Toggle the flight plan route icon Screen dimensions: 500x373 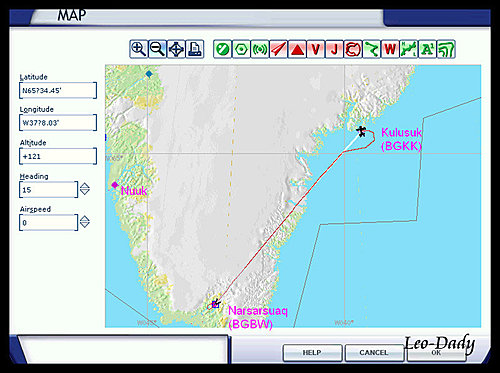[371, 49]
